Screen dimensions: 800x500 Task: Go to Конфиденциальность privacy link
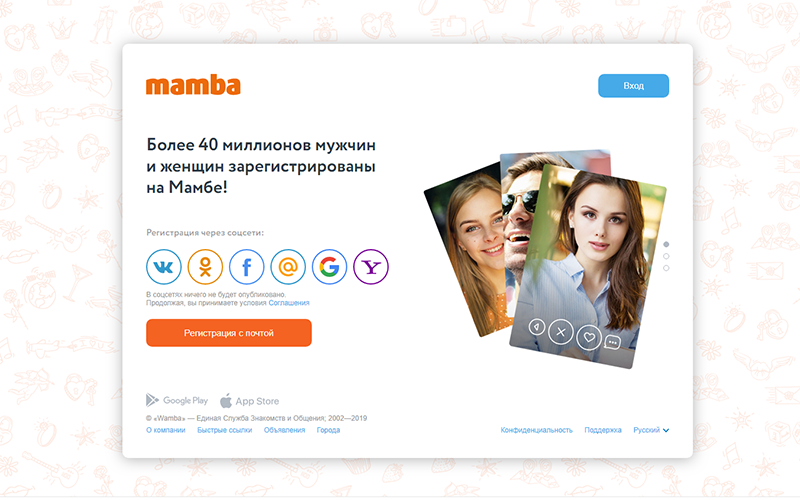pos(536,430)
